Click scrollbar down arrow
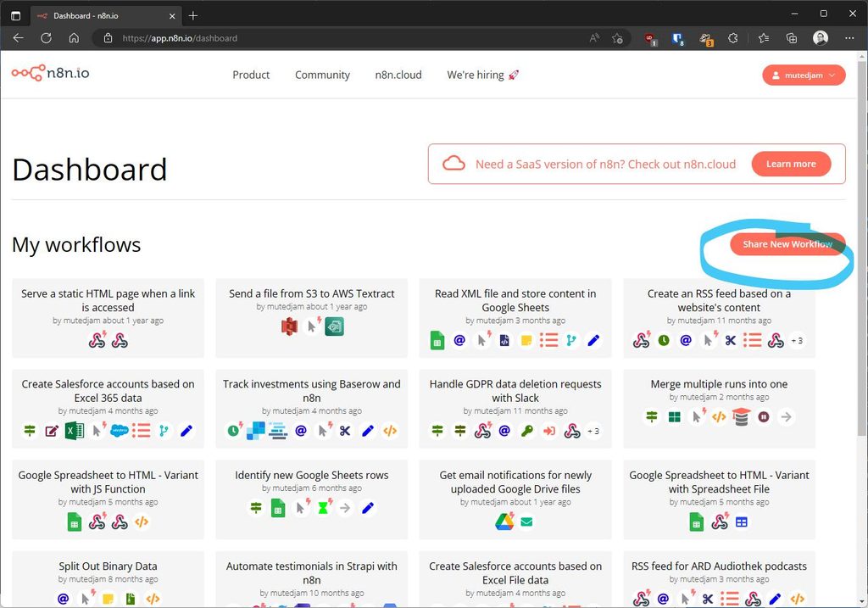This screenshot has width=868, height=608. (x=862, y=601)
